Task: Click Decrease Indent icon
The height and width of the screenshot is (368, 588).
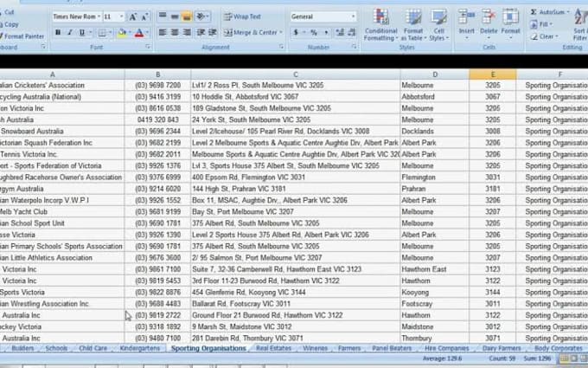Action: [201, 32]
